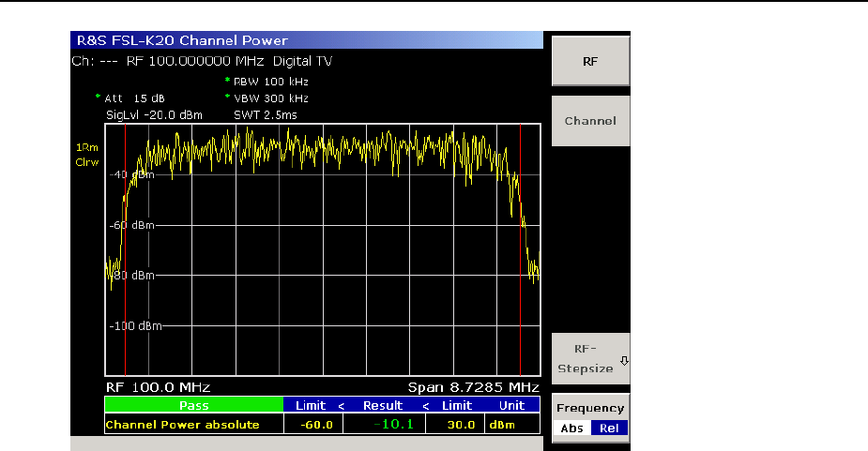Open the RF-Stepsize softkey
The height and width of the screenshot is (451, 868).
tap(590, 358)
